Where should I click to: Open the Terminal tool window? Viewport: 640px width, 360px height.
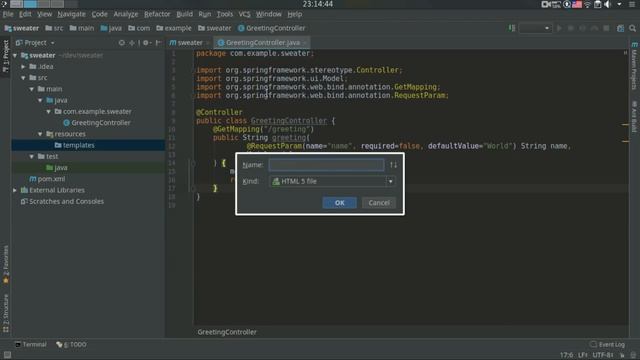(x=31, y=344)
